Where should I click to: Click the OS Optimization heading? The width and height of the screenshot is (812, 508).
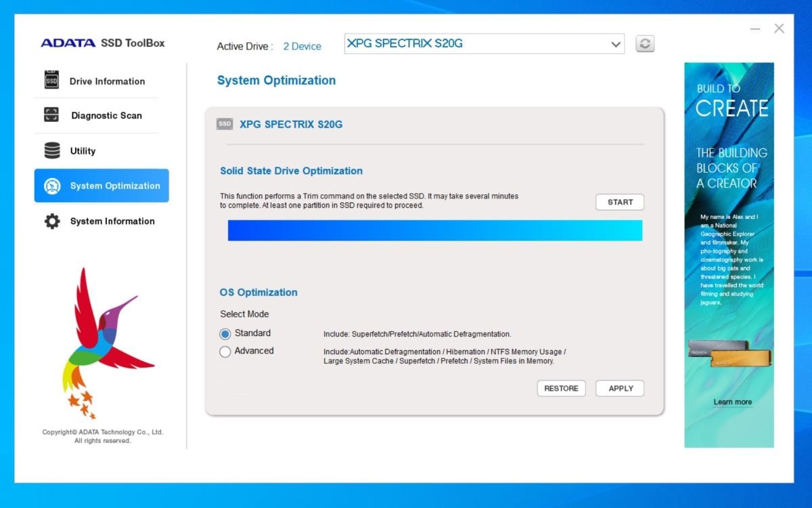(258, 292)
